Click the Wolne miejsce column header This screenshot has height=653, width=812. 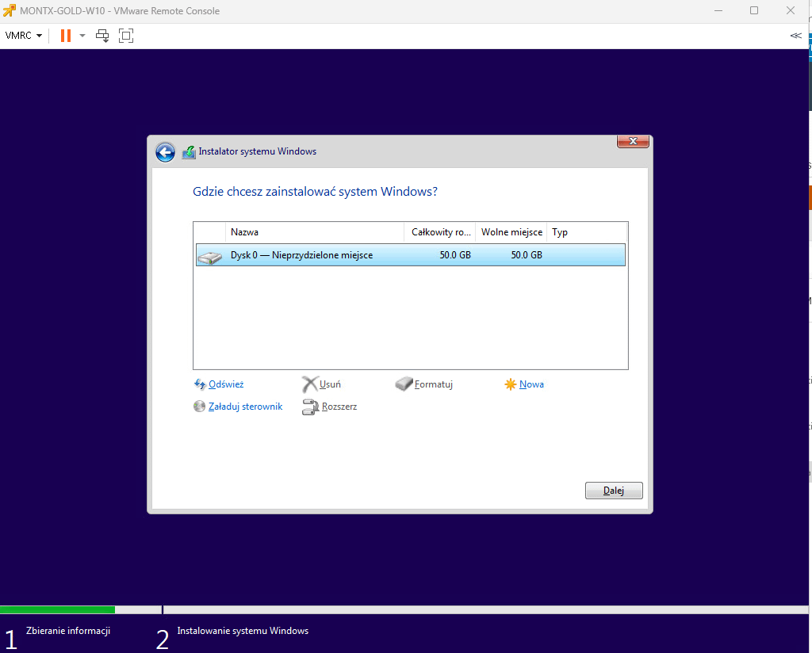(x=511, y=232)
